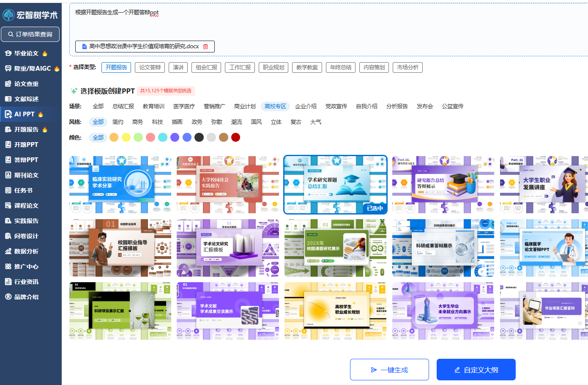588x385 pixels.
Task: Filter scene by 教育培训
Action: 153,107
